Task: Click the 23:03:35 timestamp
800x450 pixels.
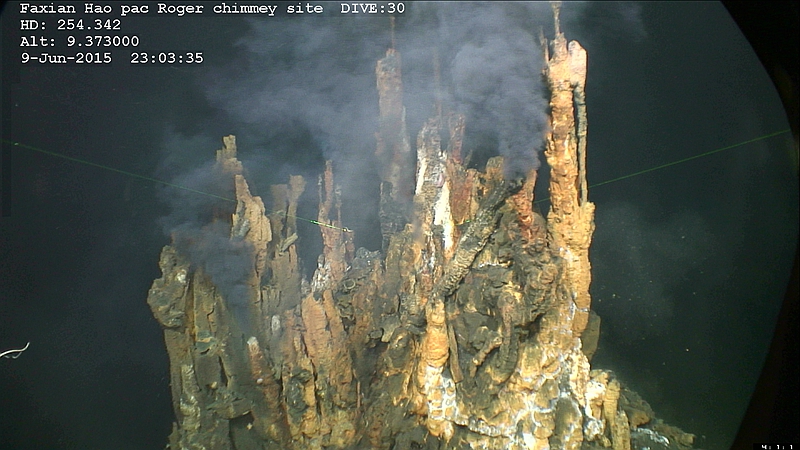Action: tap(167, 58)
